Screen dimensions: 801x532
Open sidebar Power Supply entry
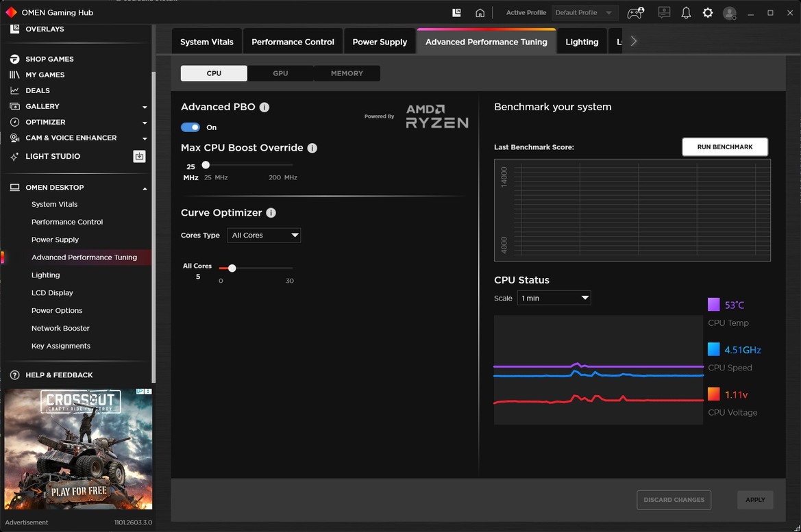56,240
